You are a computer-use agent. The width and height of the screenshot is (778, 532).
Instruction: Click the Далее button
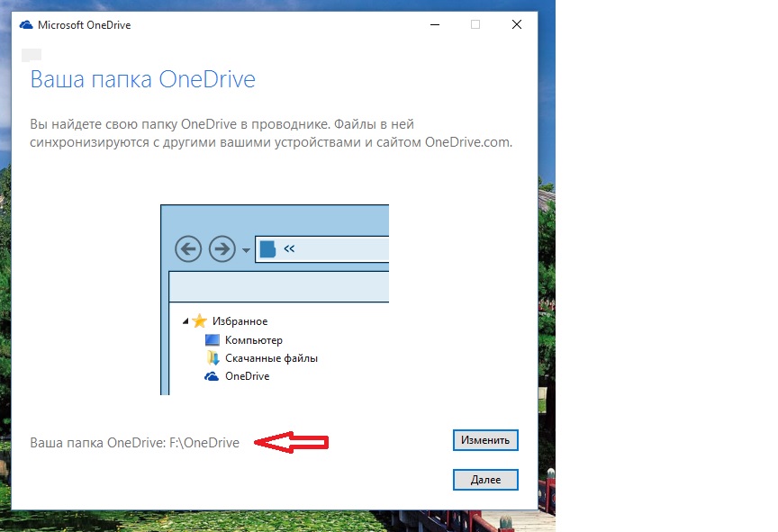(x=485, y=480)
